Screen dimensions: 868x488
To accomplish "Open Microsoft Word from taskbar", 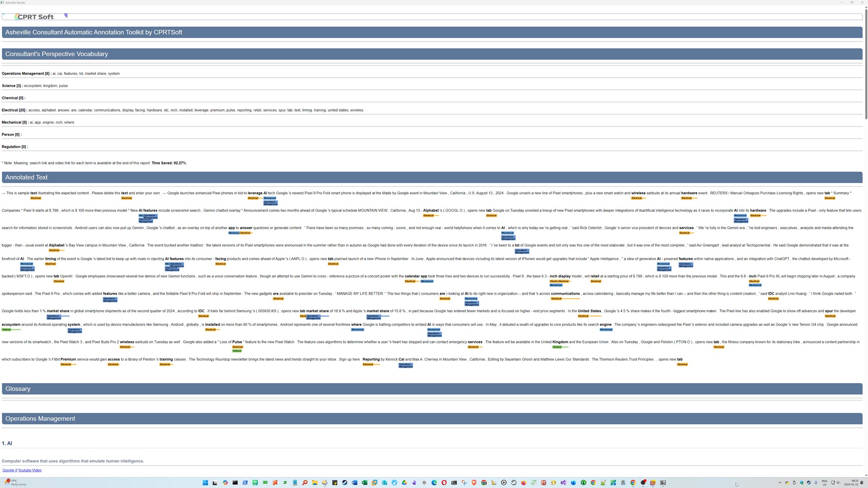I will (354, 483).
